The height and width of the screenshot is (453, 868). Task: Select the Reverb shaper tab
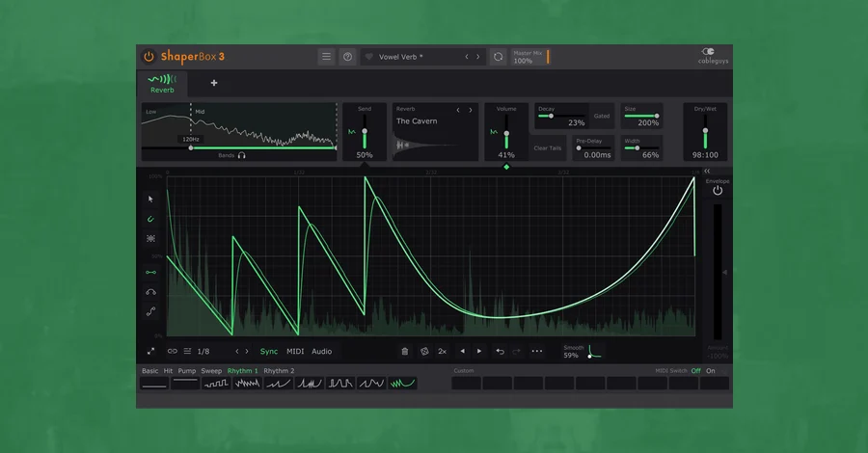coord(162,84)
